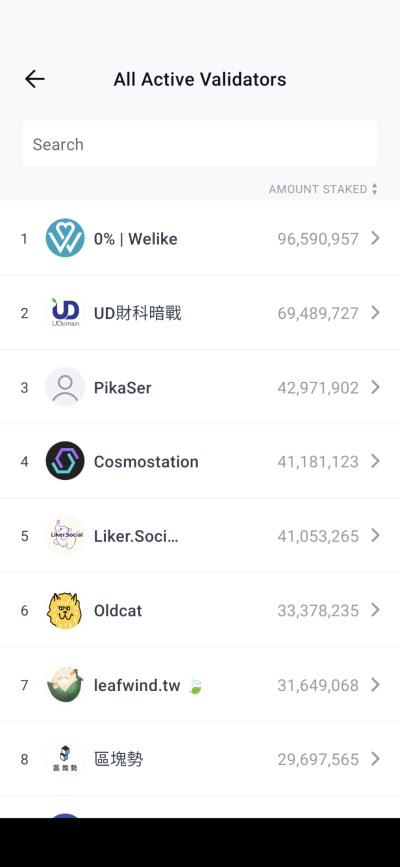Open details chevron for Oldcat

click(x=375, y=610)
